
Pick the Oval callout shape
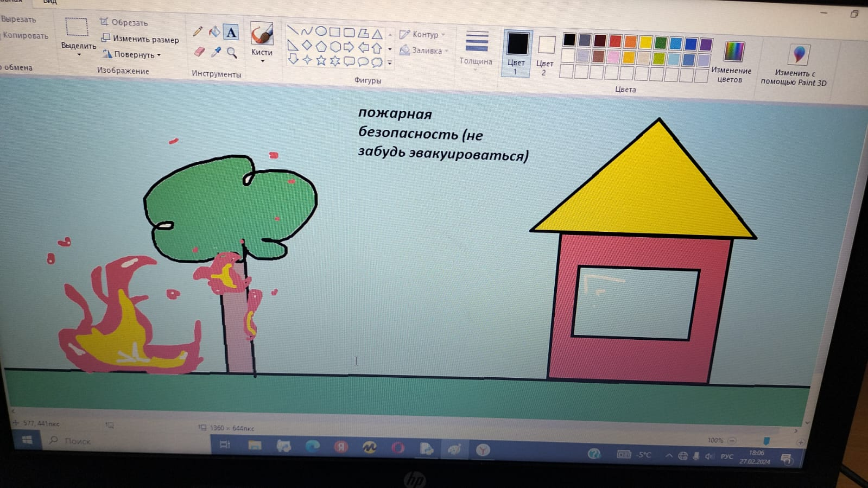click(363, 62)
